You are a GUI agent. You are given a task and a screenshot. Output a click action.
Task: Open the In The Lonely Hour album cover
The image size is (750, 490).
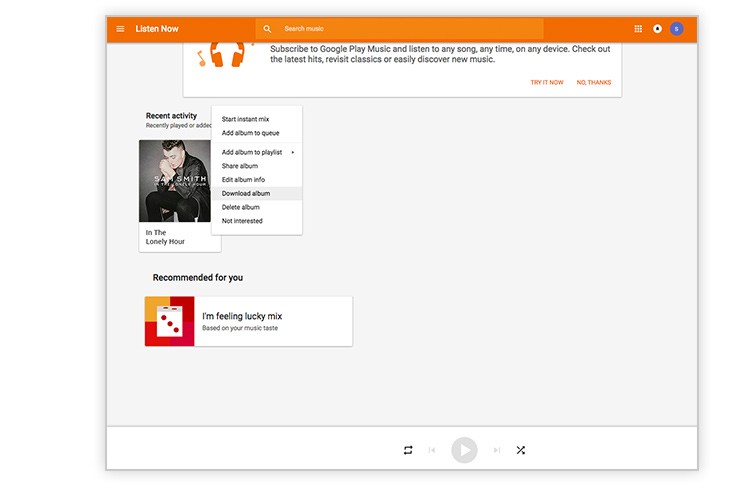pyautogui.click(x=174, y=180)
